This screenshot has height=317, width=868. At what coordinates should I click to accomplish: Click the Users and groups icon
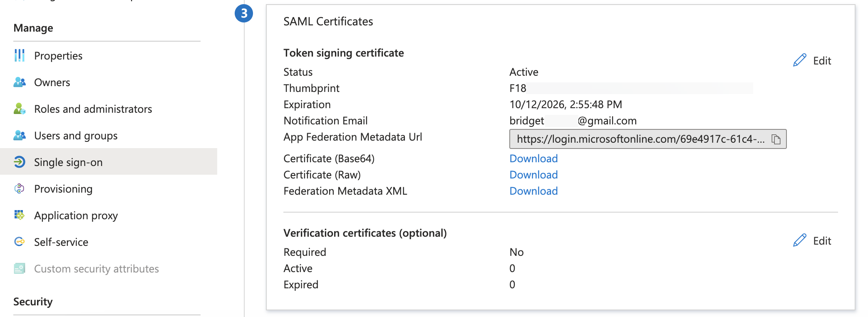coord(20,136)
